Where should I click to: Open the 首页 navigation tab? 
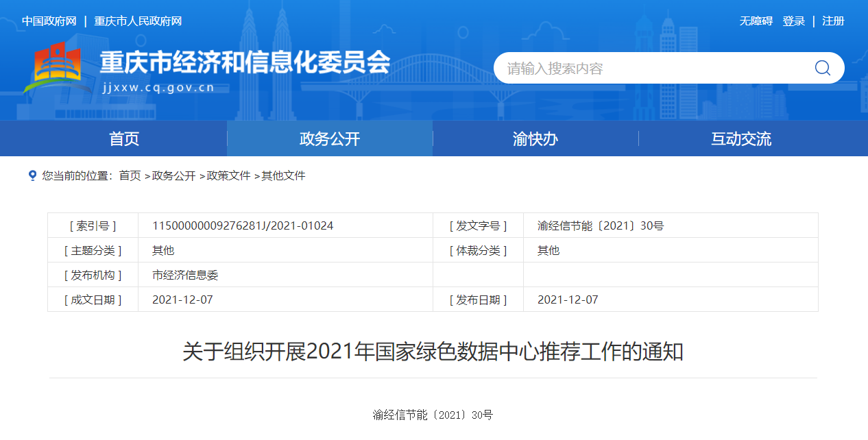click(124, 139)
